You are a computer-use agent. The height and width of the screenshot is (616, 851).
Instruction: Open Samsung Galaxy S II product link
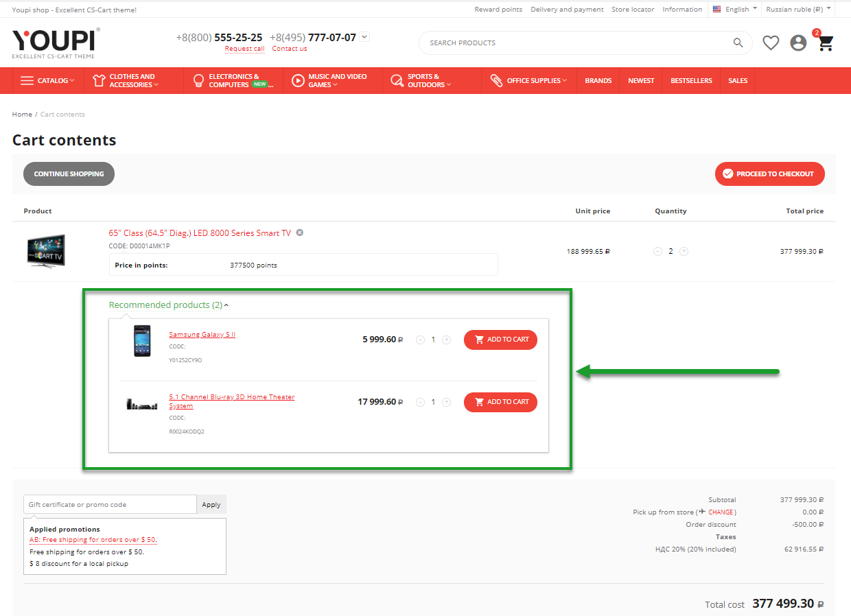tap(202, 335)
